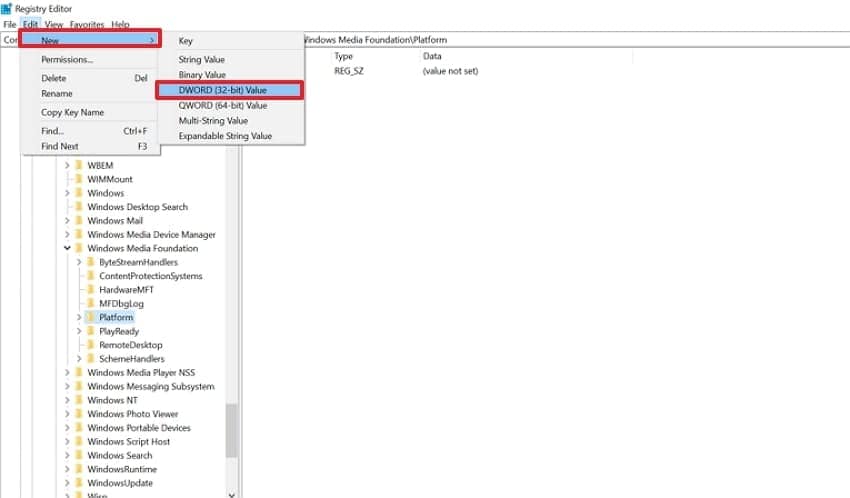Viewport: 850px width, 498px height.
Task: Click the HardwareMFT folder icon
Action: (x=91, y=289)
